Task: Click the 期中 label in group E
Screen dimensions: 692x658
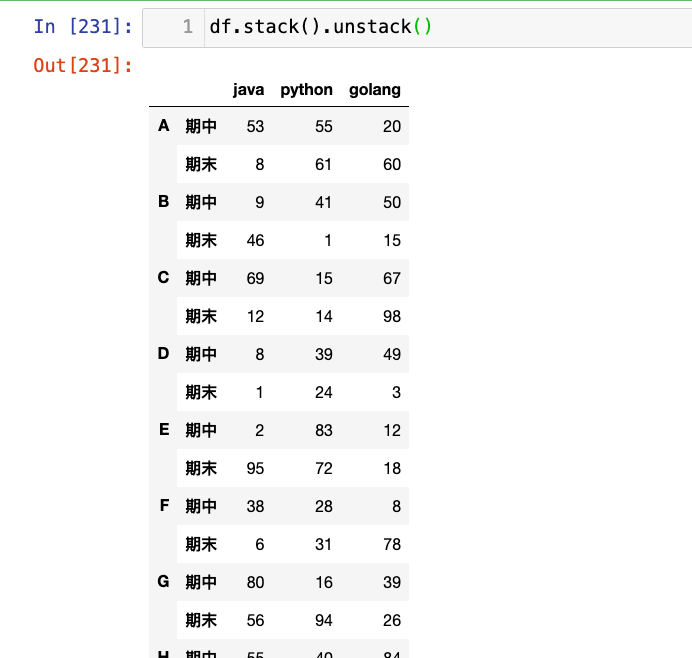Action: pos(201,430)
